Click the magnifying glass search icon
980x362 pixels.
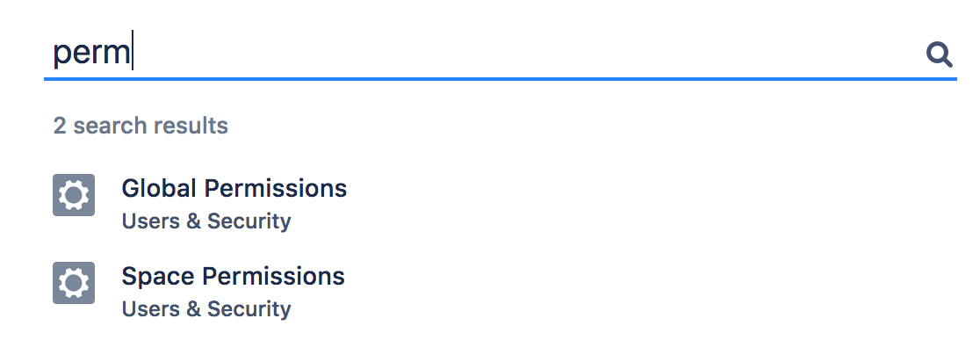940,55
